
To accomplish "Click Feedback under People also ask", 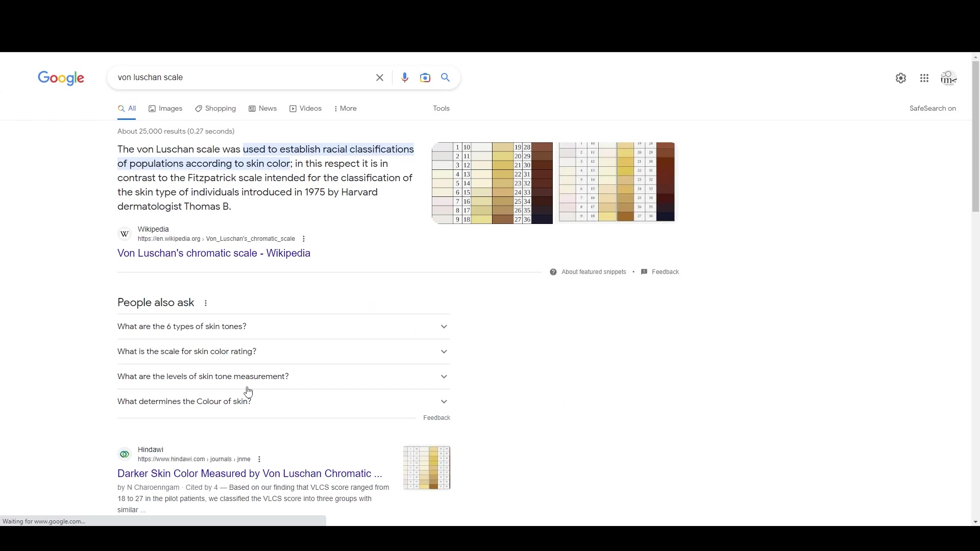I will [x=436, y=418].
